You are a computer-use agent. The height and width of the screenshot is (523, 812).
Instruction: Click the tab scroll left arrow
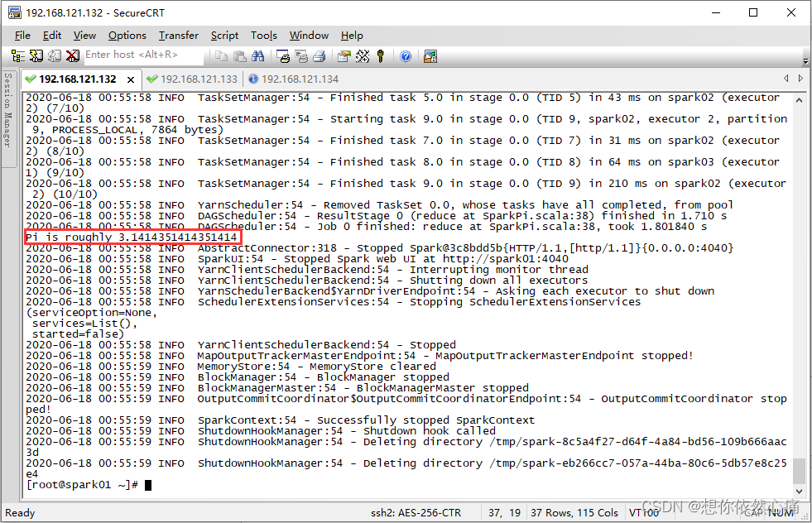[x=786, y=78]
